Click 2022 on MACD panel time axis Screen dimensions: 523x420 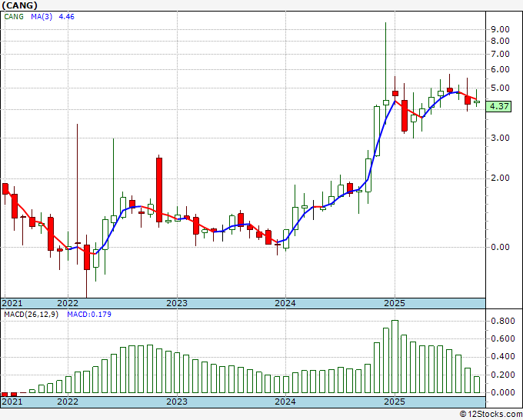tap(68, 402)
